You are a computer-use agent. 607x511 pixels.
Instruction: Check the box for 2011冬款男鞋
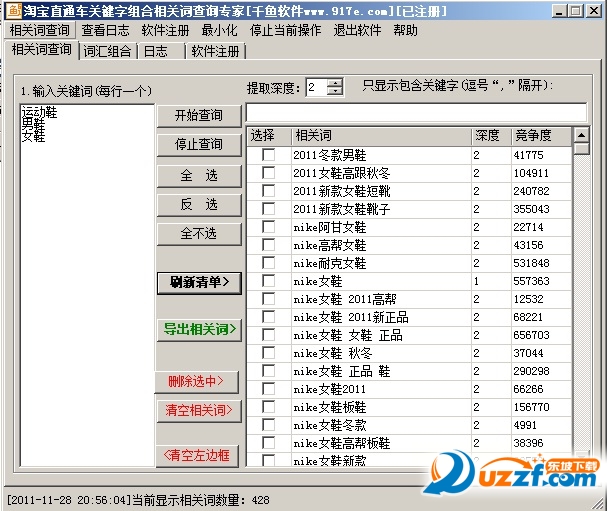pyautogui.click(x=268, y=155)
